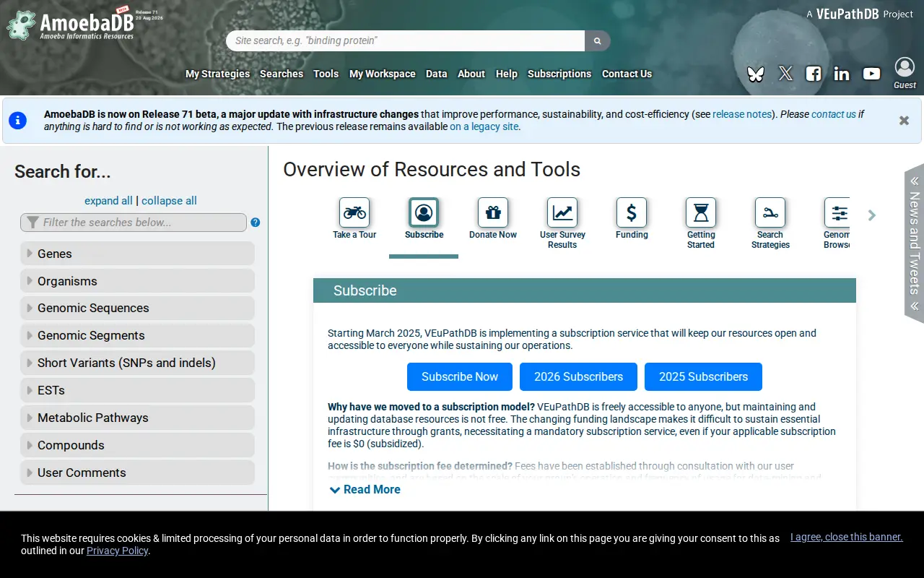Open the Privacy Policy link
The height and width of the screenshot is (578, 924).
pyautogui.click(x=117, y=551)
